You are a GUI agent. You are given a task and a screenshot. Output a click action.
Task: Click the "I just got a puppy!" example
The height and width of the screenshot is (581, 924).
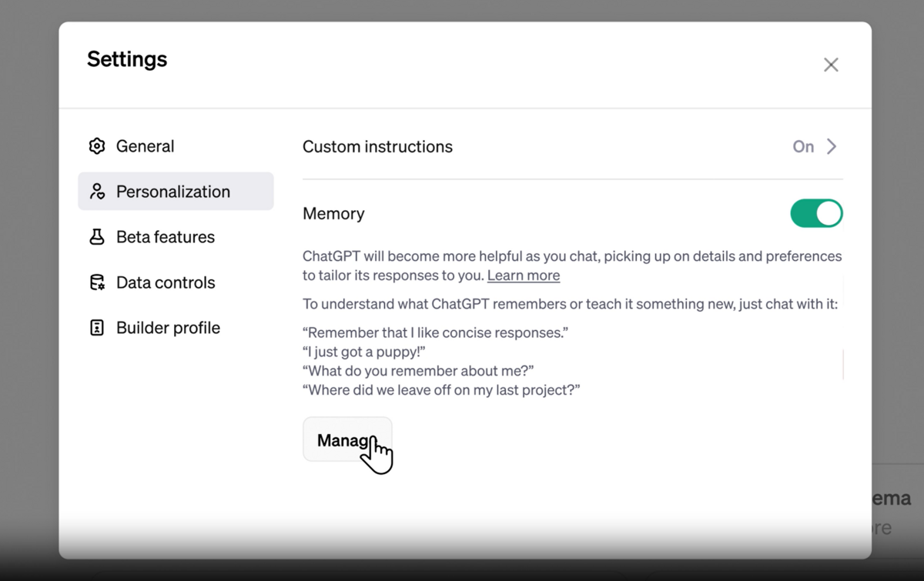tap(364, 352)
